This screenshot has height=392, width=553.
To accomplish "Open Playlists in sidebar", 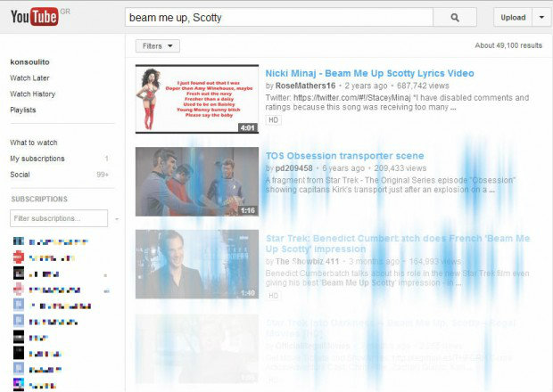I will pos(23,110).
